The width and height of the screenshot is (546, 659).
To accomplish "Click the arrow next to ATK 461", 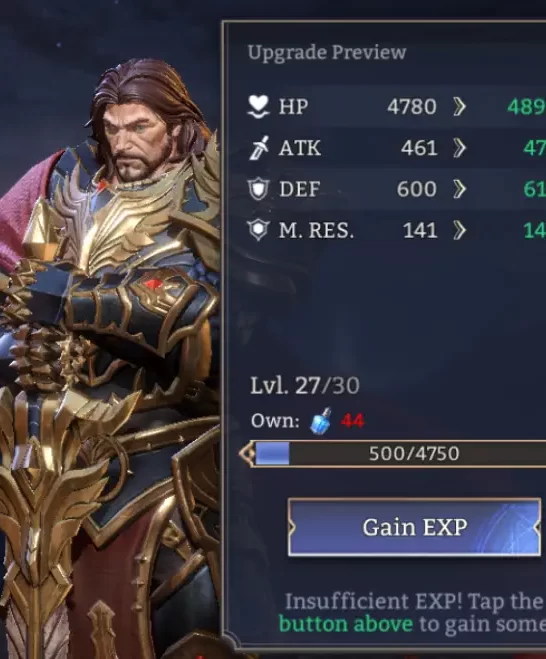I will tap(460, 148).
